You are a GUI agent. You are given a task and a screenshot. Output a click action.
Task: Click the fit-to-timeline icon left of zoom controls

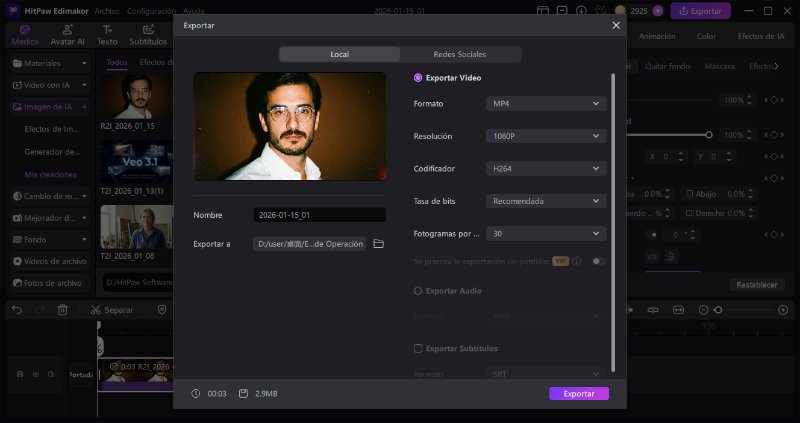tap(678, 310)
